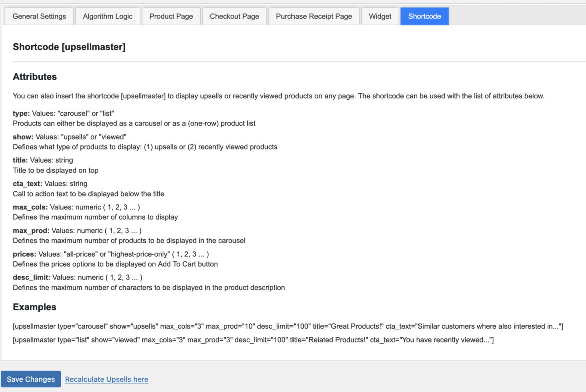Open the Recalculate Upsells here link
The image size is (586, 392).
(106, 379)
